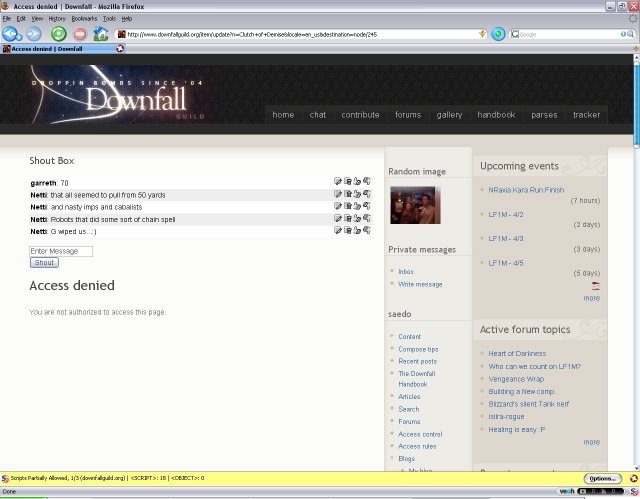Click the search magnifier icon in the Google box

[x=630, y=34]
